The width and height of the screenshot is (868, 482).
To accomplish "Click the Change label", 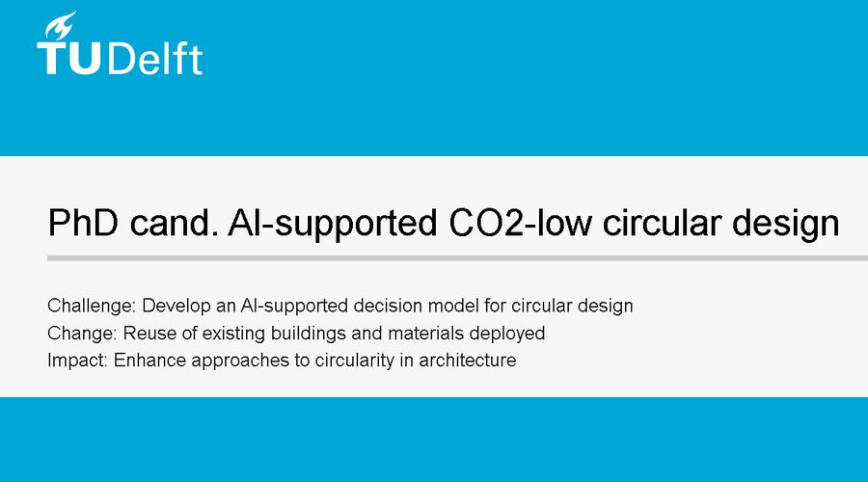I will tap(82, 334).
